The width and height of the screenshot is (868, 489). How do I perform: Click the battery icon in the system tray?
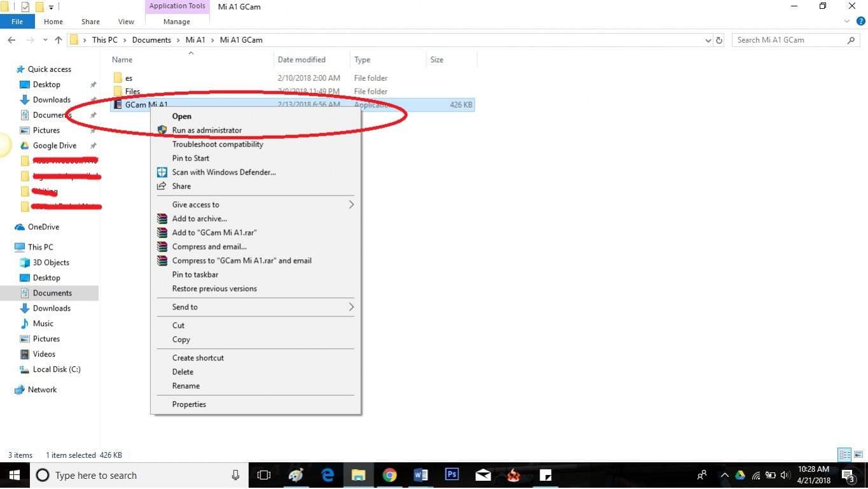(771, 475)
